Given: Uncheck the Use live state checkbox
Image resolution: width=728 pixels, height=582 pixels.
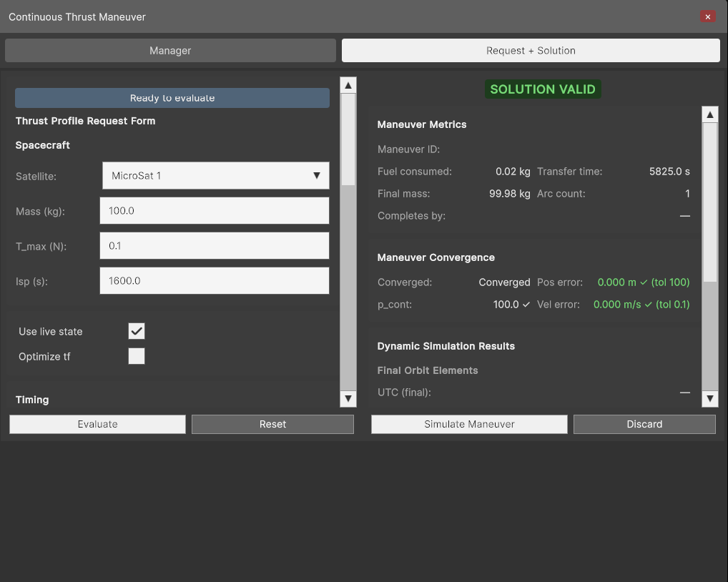Looking at the screenshot, I should (x=137, y=331).
